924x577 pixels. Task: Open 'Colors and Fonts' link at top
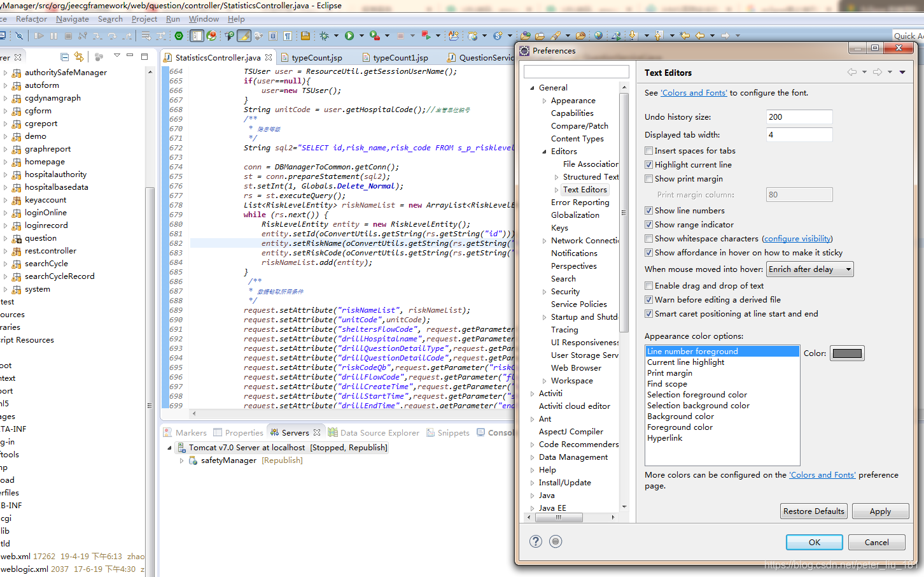(x=694, y=93)
